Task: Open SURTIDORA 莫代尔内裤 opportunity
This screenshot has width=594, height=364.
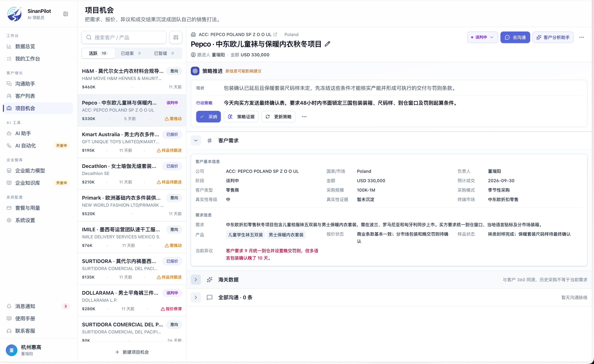Action: tap(132, 269)
